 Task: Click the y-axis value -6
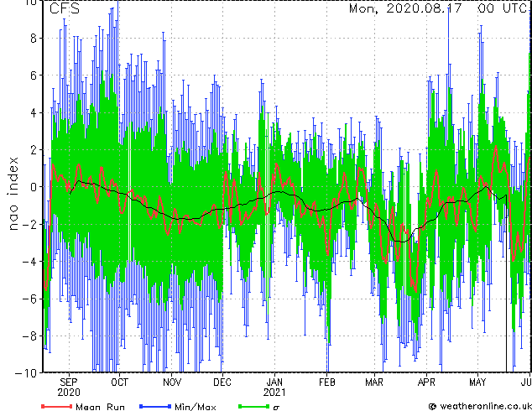coord(30,299)
